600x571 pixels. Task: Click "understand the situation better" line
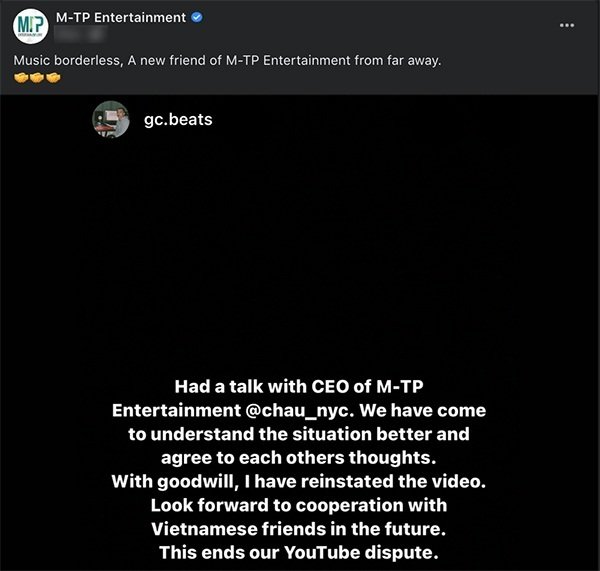(299, 434)
